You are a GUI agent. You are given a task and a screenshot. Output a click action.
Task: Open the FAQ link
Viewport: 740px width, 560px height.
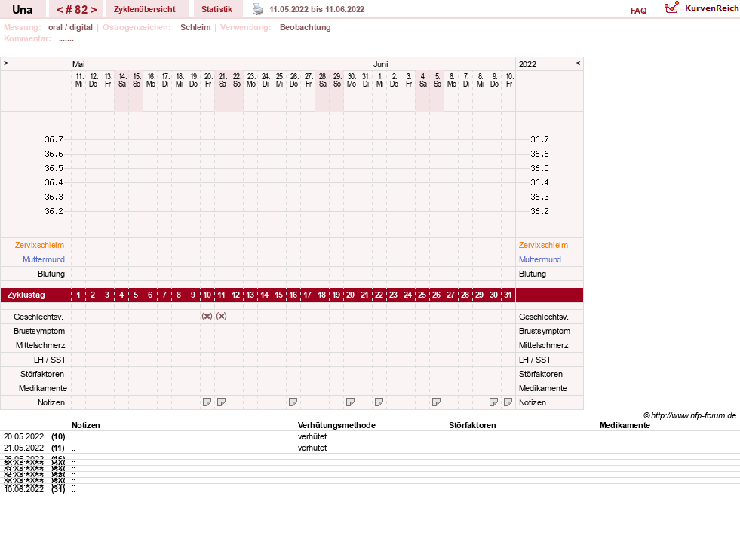click(x=638, y=11)
